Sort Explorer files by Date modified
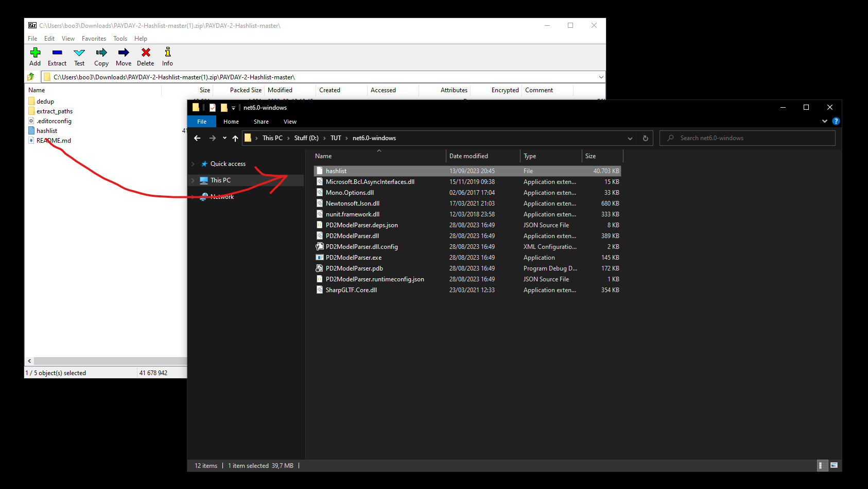Viewport: 868px width, 489px height. (468, 156)
